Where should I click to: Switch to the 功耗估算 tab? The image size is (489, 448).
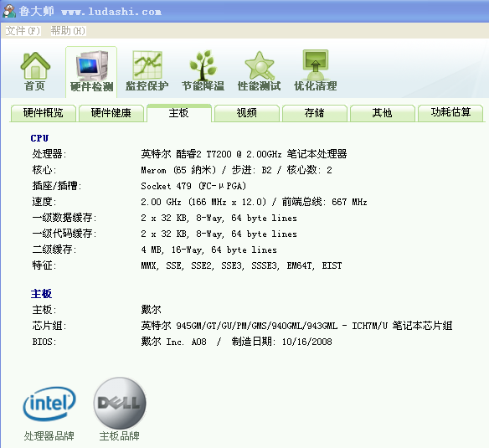coord(450,113)
